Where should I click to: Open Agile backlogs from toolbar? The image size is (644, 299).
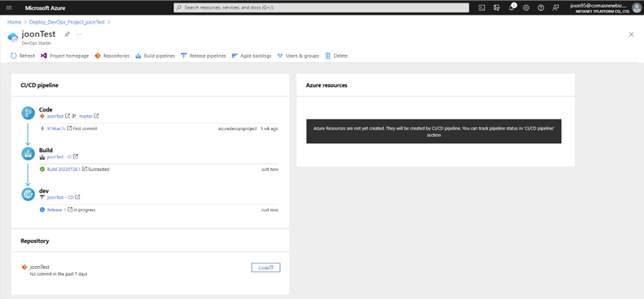(x=251, y=56)
